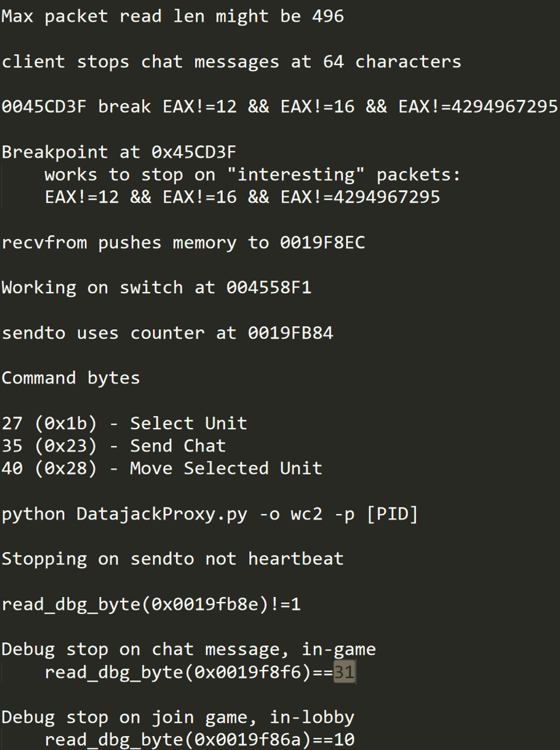560x750 pixels.
Task: Click the read_dbg_byte(0x0019f86a)==10 line
Action: click(199, 740)
